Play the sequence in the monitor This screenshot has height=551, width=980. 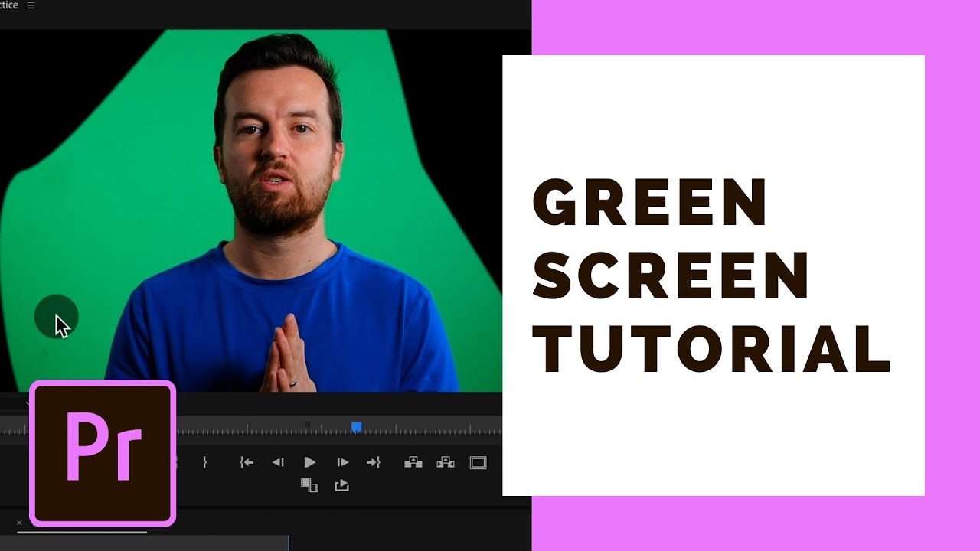tap(310, 462)
